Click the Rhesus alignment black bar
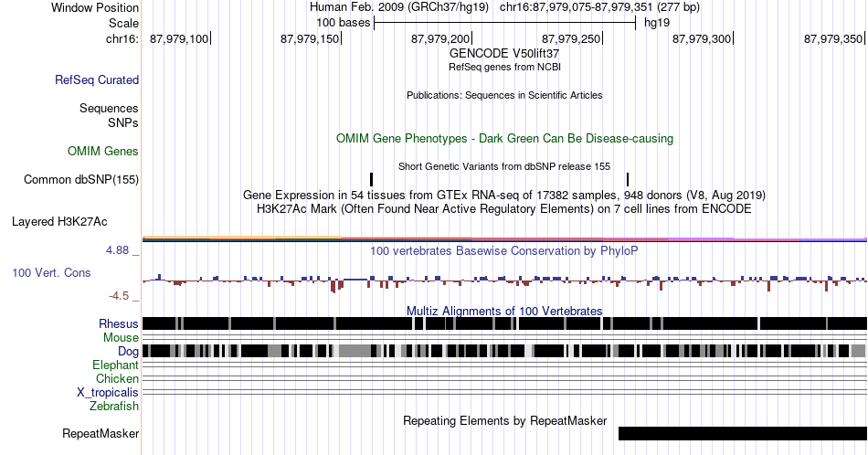This screenshot has height=455, width=868. click(504, 323)
